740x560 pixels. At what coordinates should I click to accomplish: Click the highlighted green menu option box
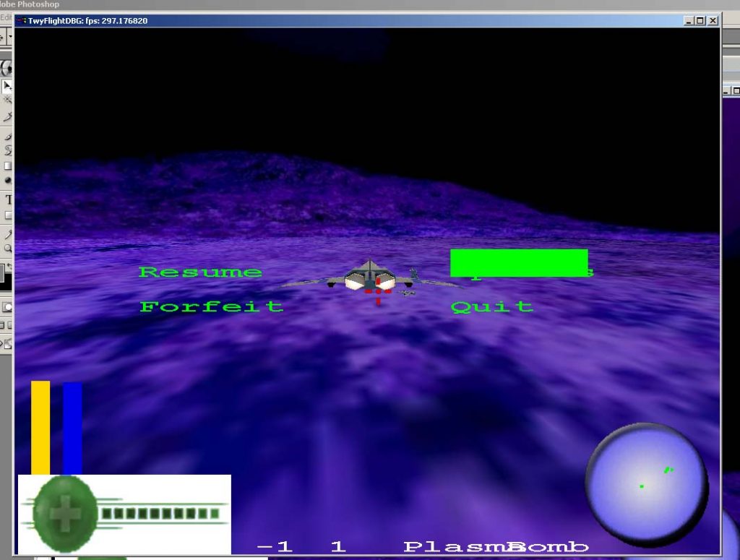(519, 262)
